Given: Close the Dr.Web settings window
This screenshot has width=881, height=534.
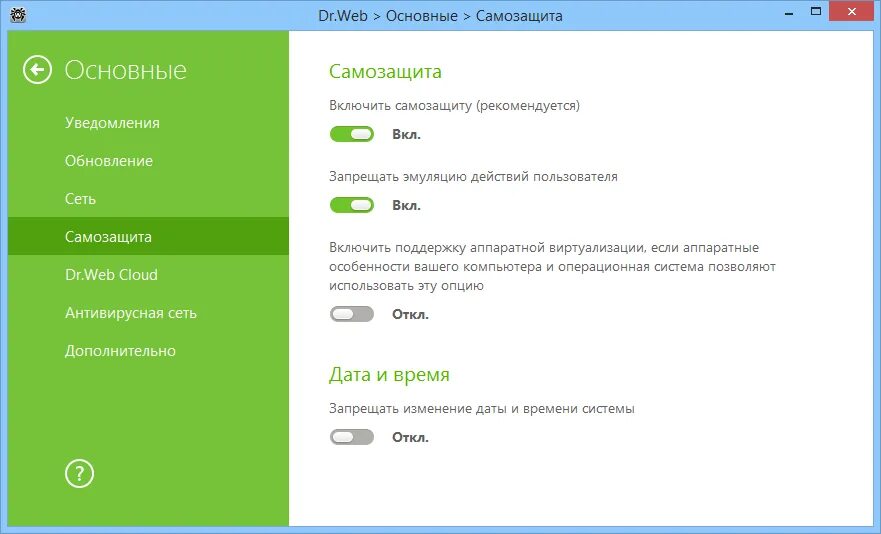Looking at the screenshot, I should (x=852, y=12).
